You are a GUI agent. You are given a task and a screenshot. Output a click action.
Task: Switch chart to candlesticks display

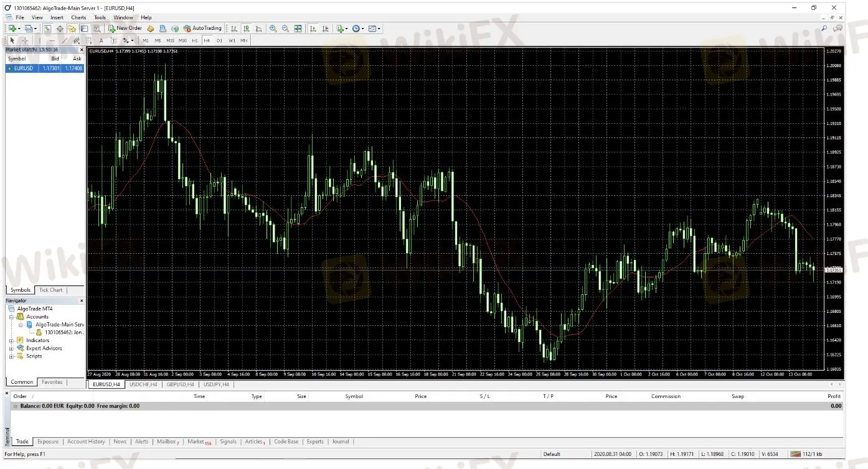(247, 29)
